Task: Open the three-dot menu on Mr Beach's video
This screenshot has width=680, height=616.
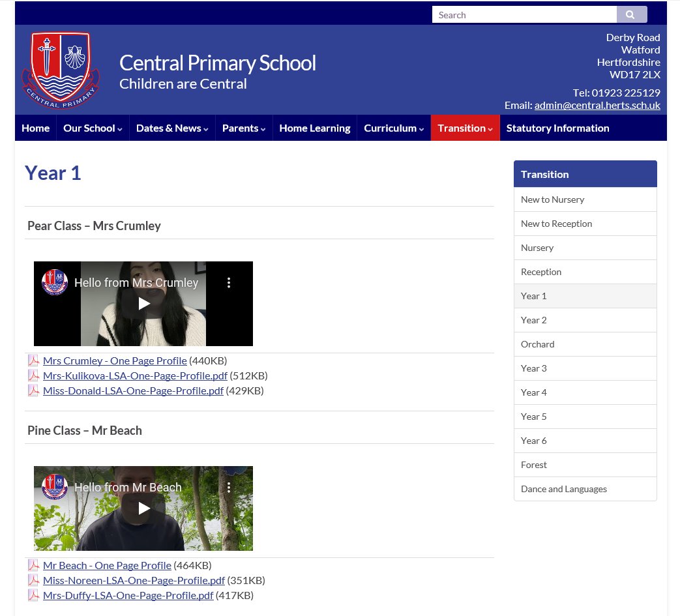Action: pyautogui.click(x=229, y=487)
